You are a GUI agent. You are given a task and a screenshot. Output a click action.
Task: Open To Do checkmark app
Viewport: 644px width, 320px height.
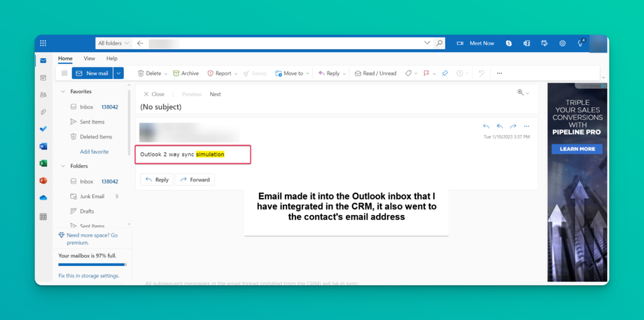[43, 129]
